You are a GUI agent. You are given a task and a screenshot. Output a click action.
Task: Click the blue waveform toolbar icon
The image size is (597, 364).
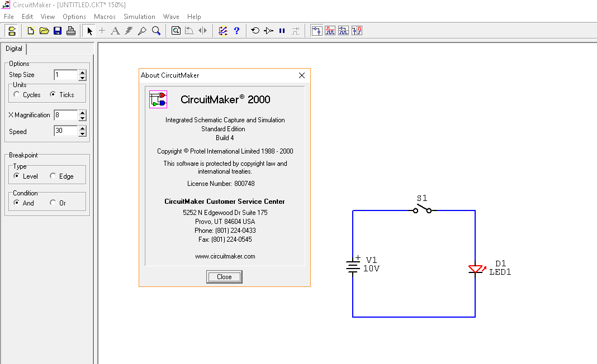(343, 31)
